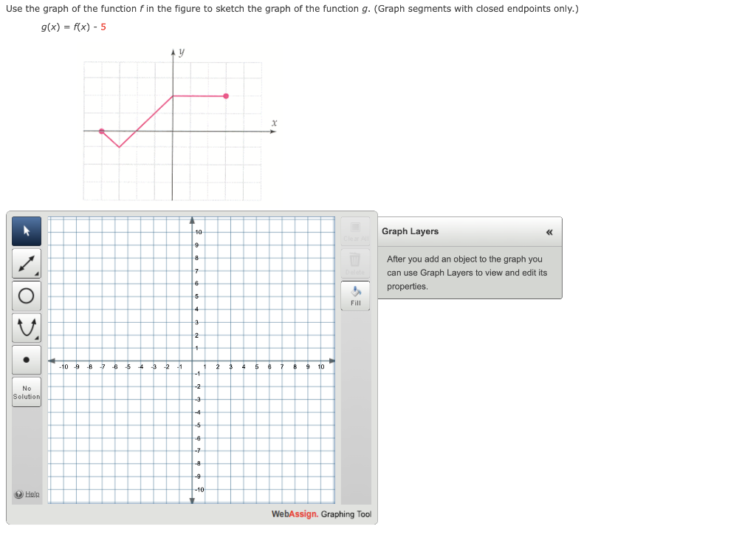This screenshot has width=756, height=546.
Task: Click the WebAssign Graphing Tool label
Action: coord(321,514)
